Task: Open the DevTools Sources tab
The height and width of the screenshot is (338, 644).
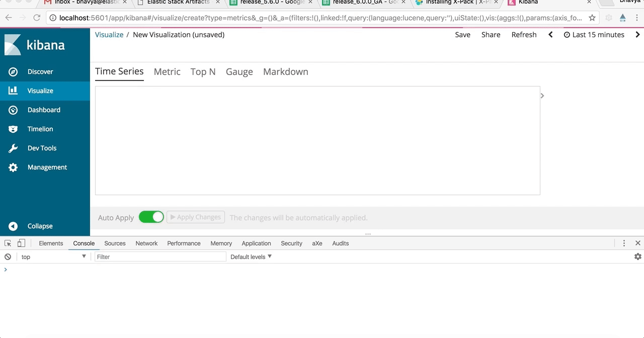Action: (x=115, y=243)
